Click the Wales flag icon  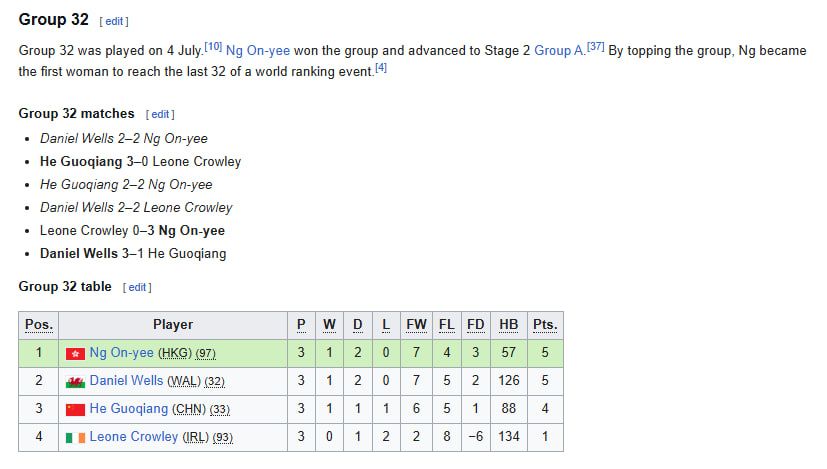[75, 382]
